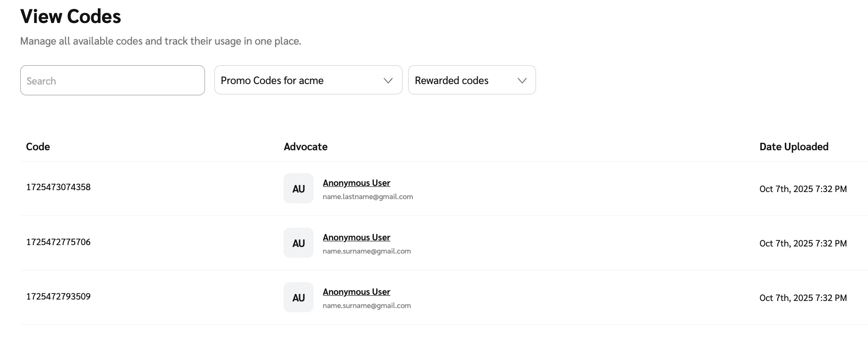The width and height of the screenshot is (868, 339).
Task: Open Anonymous User link in row 1725472775706
Action: [356, 238]
